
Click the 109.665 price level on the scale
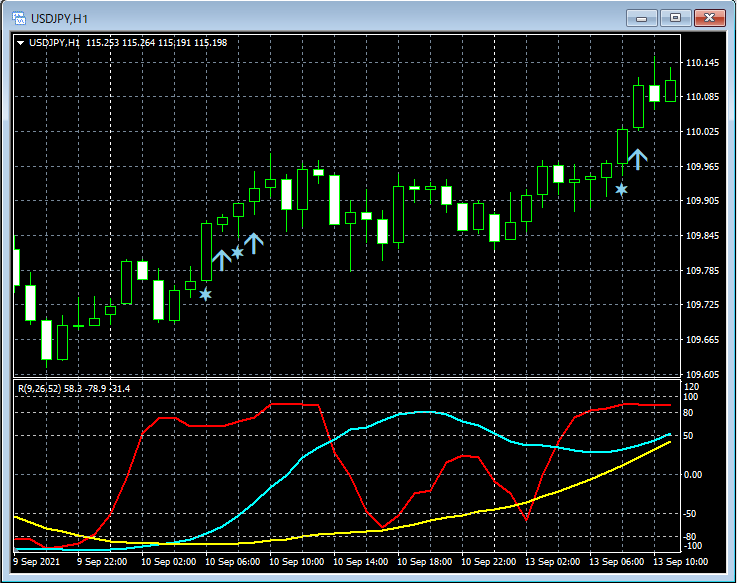(702, 340)
